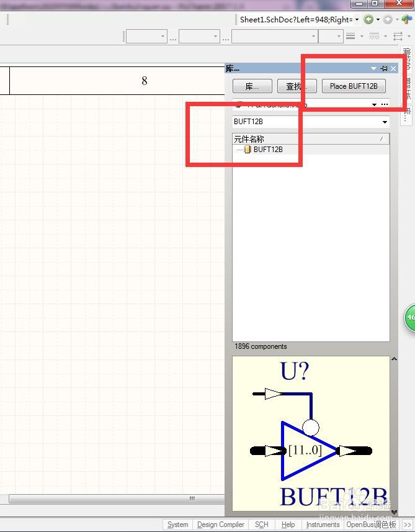Open the System status bar menu
Viewport: 415px width, 532px height.
pyautogui.click(x=177, y=525)
